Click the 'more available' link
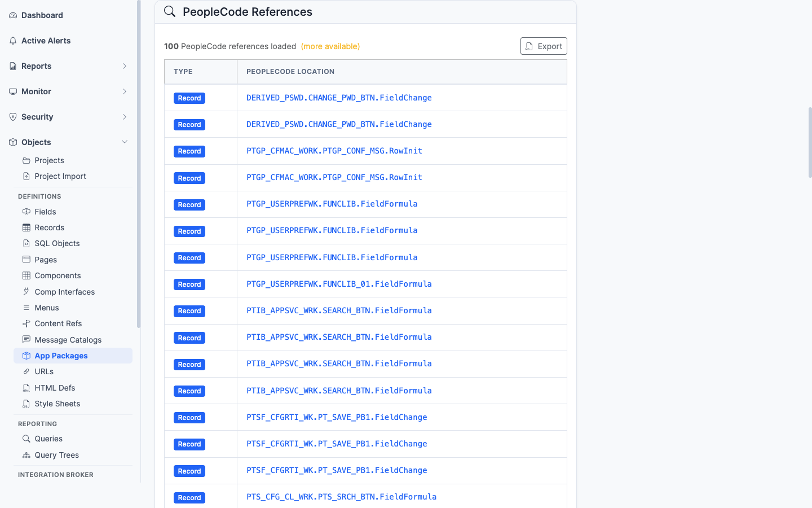Image resolution: width=812 pixels, height=508 pixels. pos(330,46)
